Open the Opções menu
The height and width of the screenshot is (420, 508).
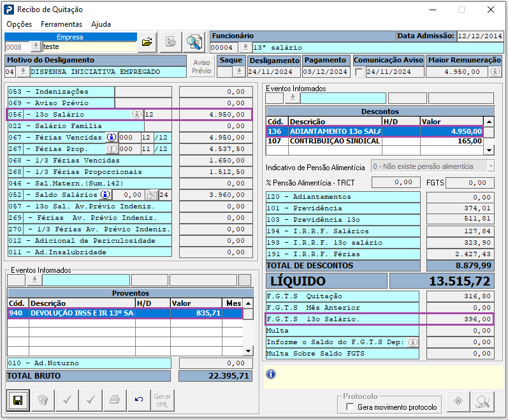point(19,24)
